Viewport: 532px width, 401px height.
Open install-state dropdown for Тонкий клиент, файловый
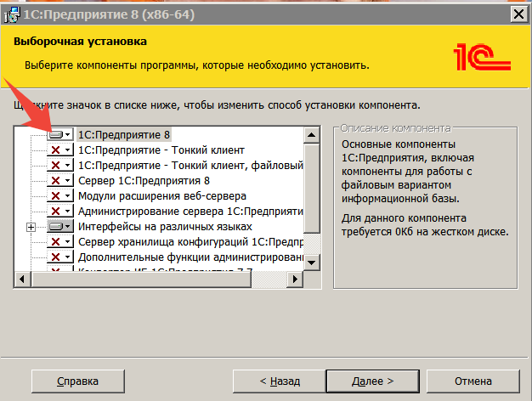click(x=60, y=165)
